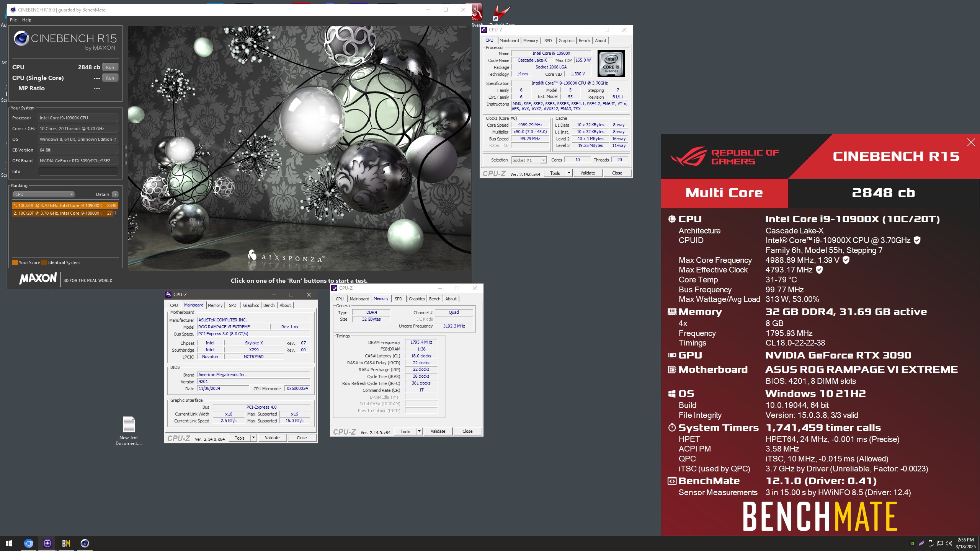The width and height of the screenshot is (980, 551).
Task: Open the Cinebench File menu
Action: [13, 20]
